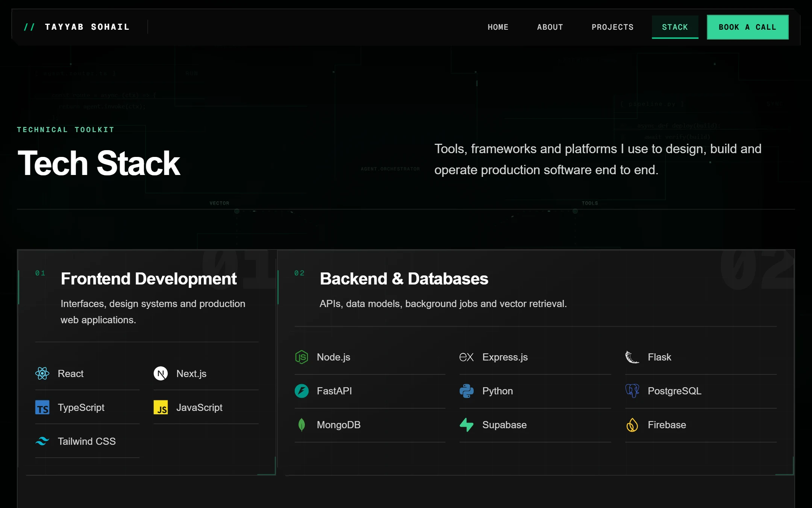Click the green Supabase bolt icon
Image resolution: width=812 pixels, height=508 pixels.
click(467, 425)
